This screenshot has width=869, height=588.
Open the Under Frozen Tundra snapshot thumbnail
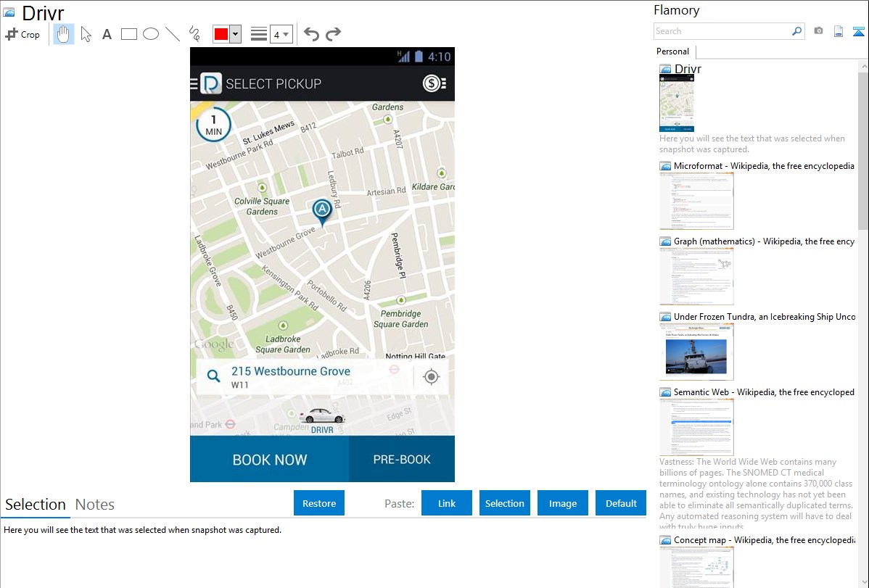[x=696, y=352]
